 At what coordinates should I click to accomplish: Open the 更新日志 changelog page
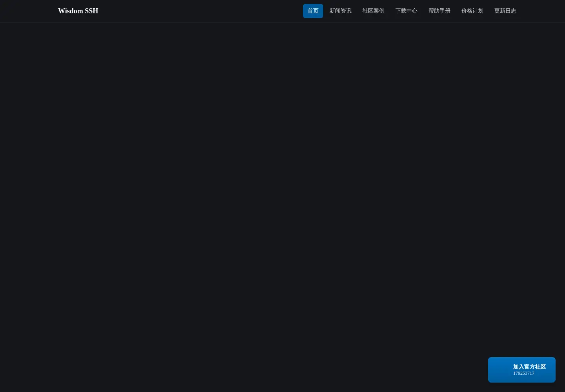pos(505,11)
